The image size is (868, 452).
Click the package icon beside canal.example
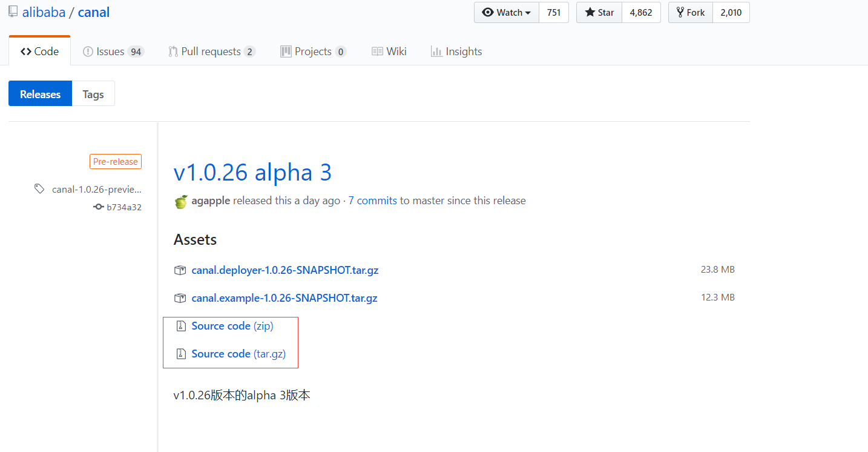click(x=180, y=298)
